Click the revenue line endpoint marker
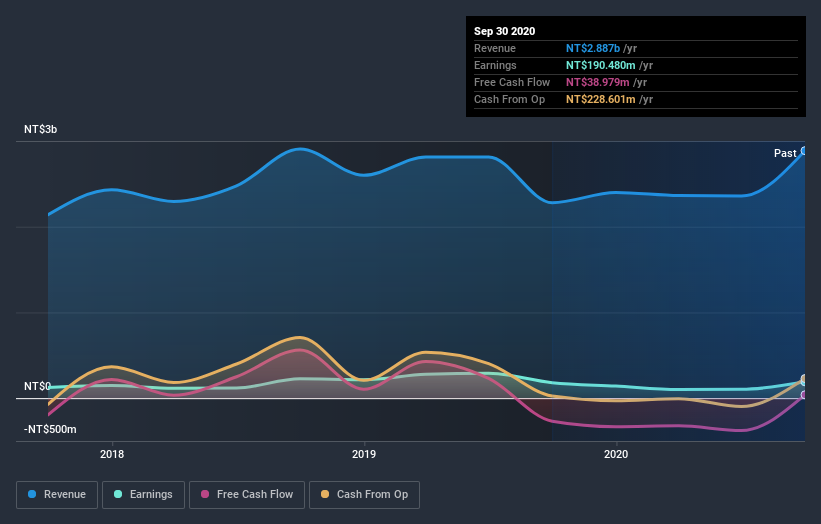Viewport: 821px width, 524px height. [x=804, y=151]
